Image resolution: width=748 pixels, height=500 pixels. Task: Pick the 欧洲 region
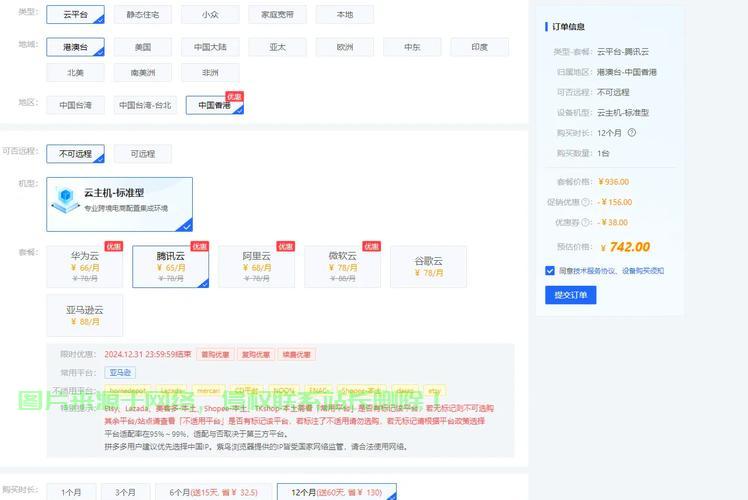pyautogui.click(x=344, y=47)
